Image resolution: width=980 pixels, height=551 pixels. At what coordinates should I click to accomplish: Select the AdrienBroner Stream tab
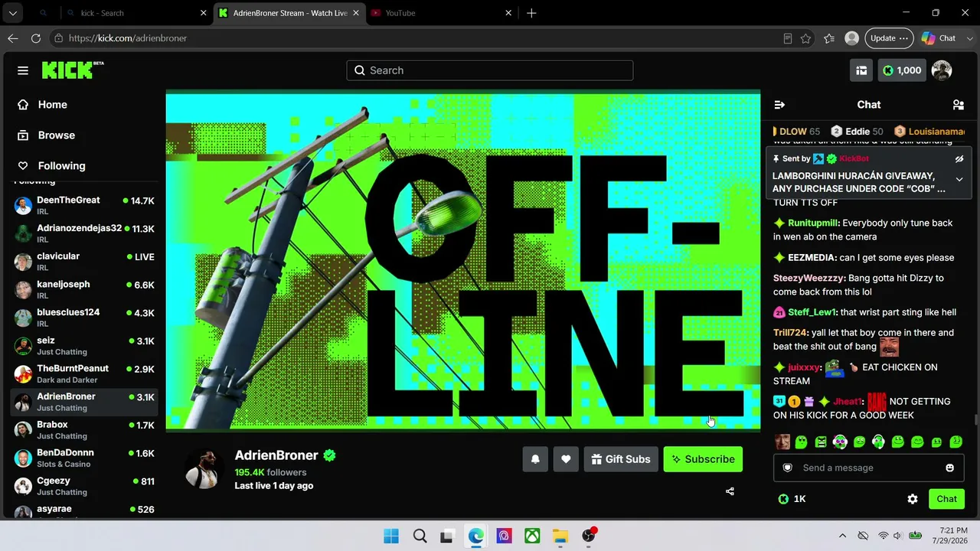(x=289, y=13)
